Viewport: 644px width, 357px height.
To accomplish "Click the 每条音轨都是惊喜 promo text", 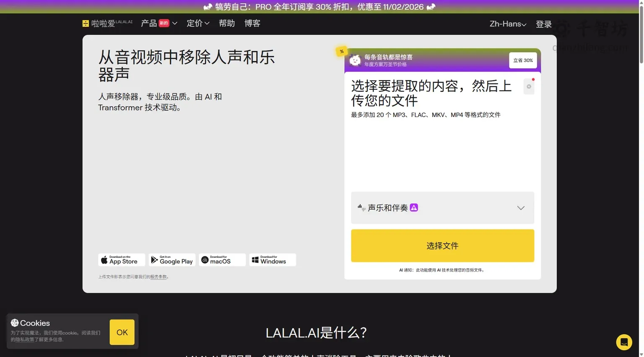I will click(388, 57).
